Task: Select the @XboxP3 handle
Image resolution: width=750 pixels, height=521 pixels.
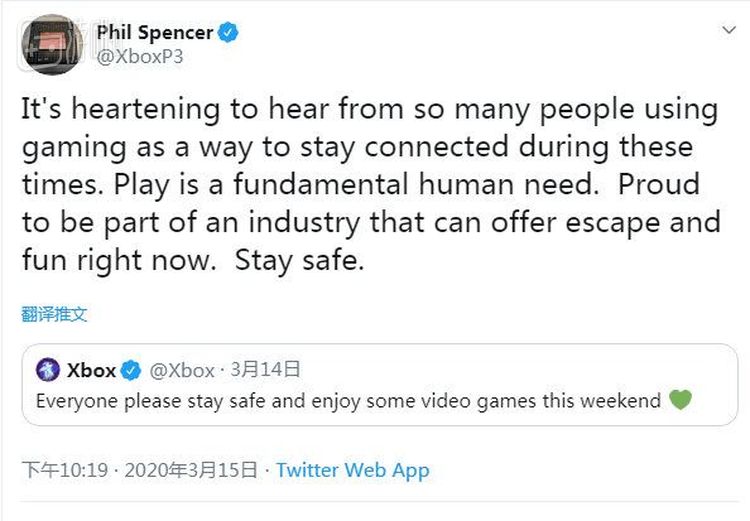Action: click(139, 57)
